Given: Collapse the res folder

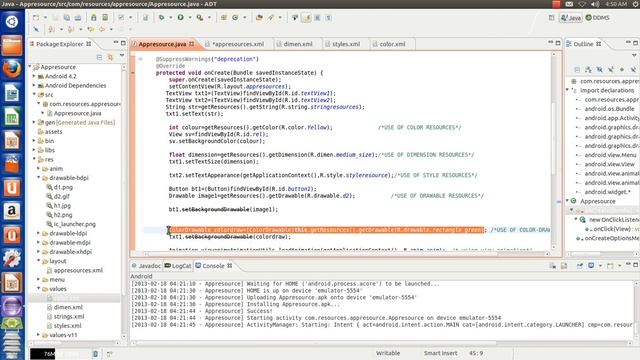Looking at the screenshot, I should [x=34, y=159].
